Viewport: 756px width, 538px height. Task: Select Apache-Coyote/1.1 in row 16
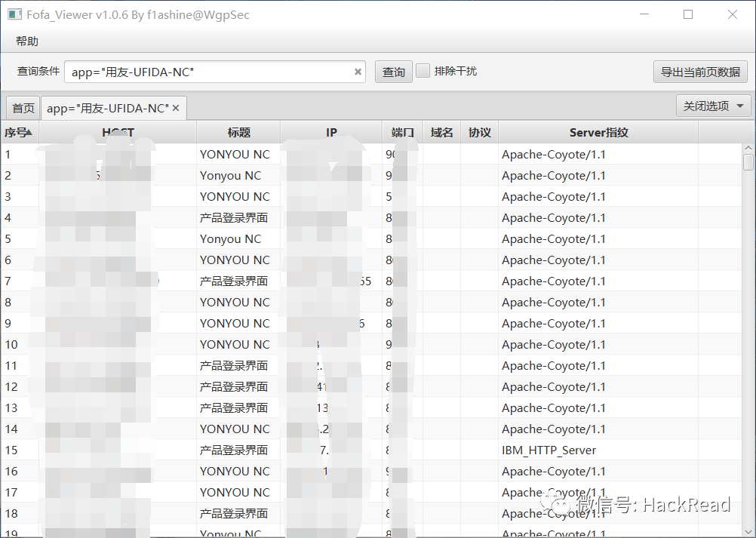pos(554,472)
